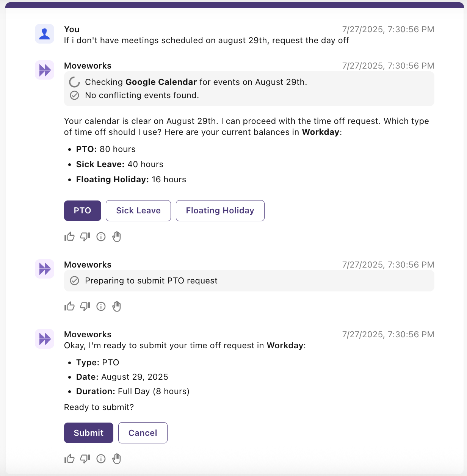Thumbs up the 'Preparing to submit PTO request' message
This screenshot has width=467, height=476.
point(70,306)
